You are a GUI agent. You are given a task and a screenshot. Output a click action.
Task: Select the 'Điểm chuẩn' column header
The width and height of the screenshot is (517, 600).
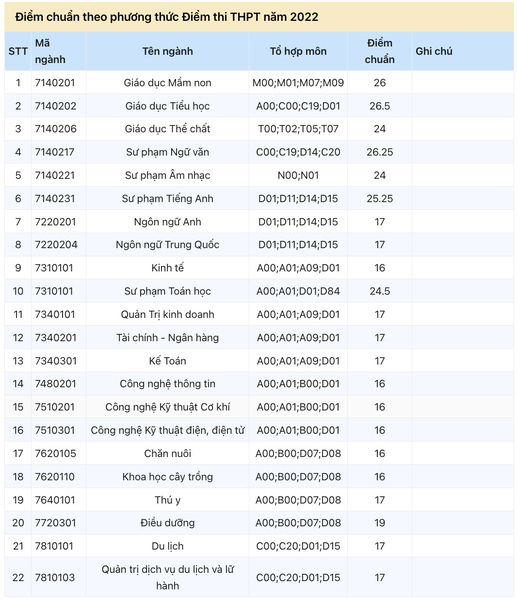click(x=380, y=51)
